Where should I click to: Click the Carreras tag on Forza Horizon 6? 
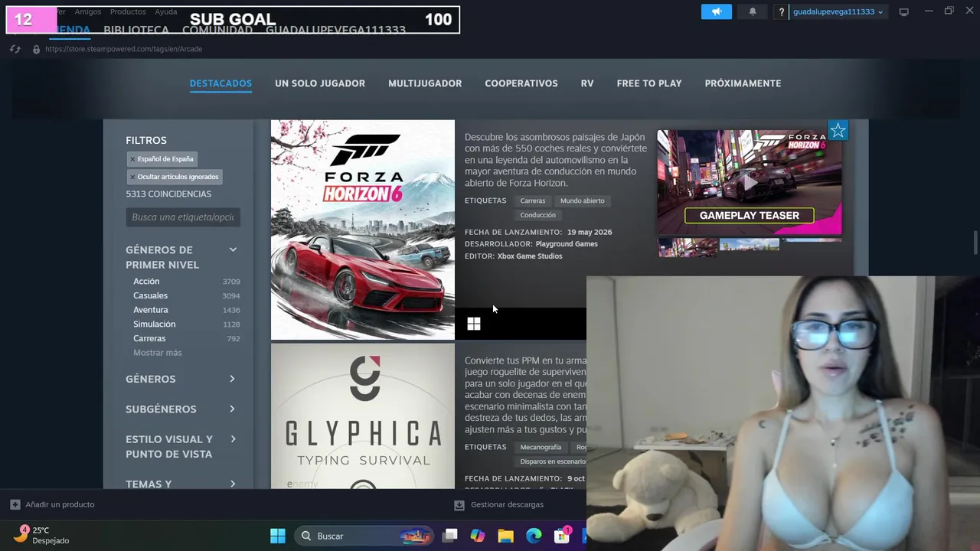pyautogui.click(x=532, y=201)
